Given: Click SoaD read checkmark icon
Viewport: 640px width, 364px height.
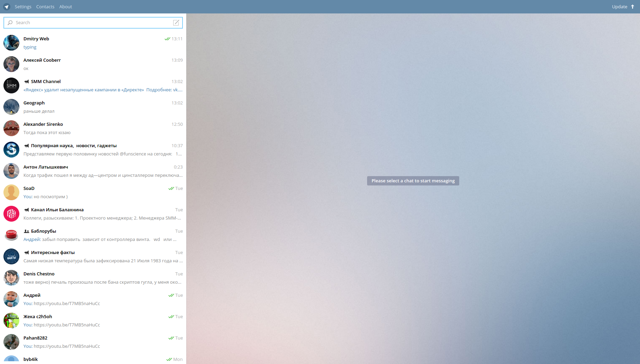Looking at the screenshot, I should pos(171,189).
